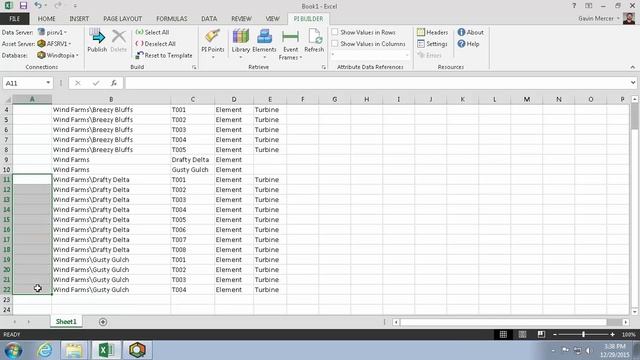This screenshot has width=640, height=360.
Task: Open the Data Server pisrv1 dropdown
Action: coord(53,32)
